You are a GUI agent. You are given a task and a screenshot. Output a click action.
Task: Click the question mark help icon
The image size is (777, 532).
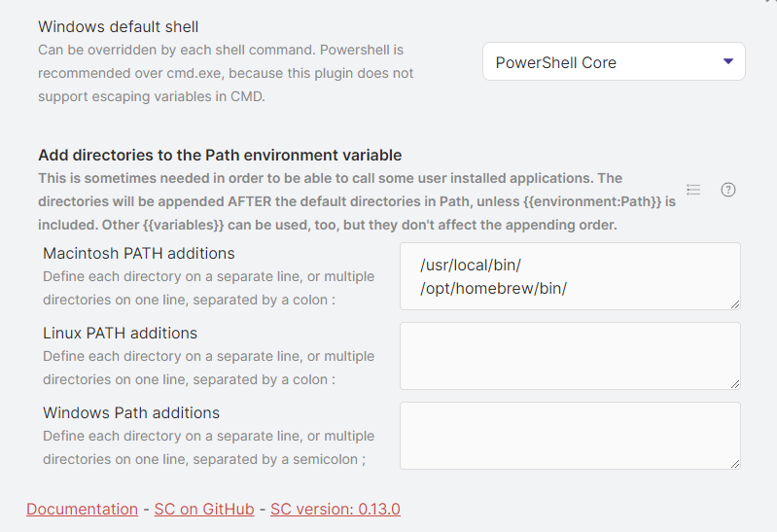point(728,190)
